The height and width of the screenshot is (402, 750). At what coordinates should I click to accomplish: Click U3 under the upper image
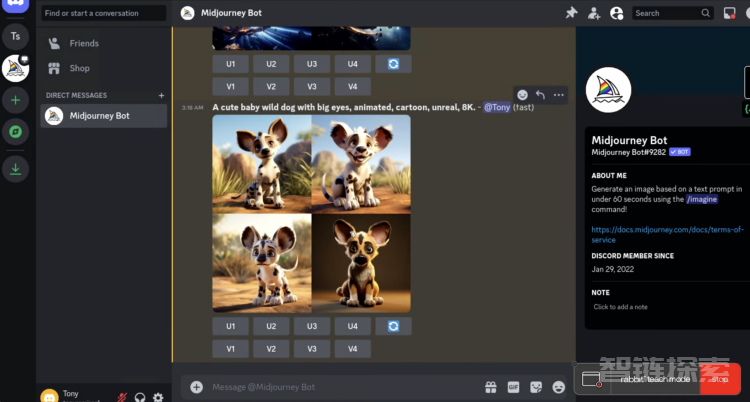312,64
